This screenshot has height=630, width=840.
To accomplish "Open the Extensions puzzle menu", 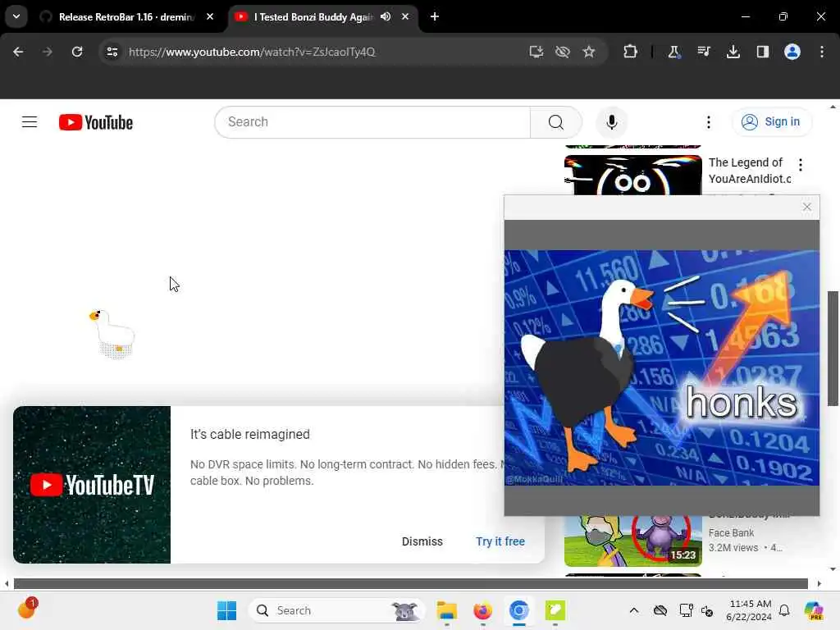I will point(631,52).
